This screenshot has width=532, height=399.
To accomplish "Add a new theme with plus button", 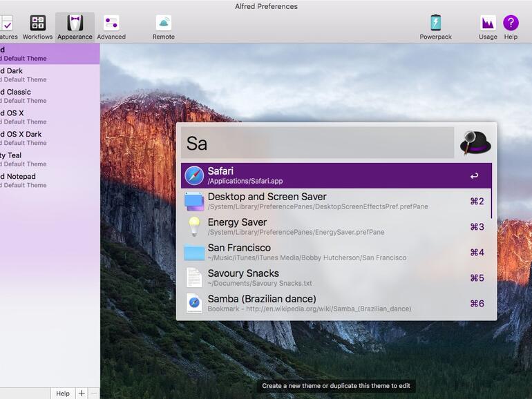I will (82, 393).
